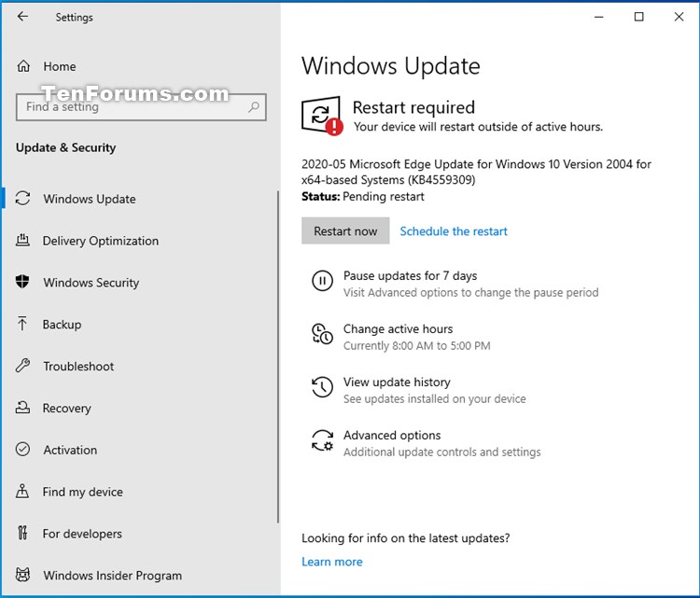Click the Find my device icon
Viewport: 700px width, 598px height.
[x=22, y=492]
